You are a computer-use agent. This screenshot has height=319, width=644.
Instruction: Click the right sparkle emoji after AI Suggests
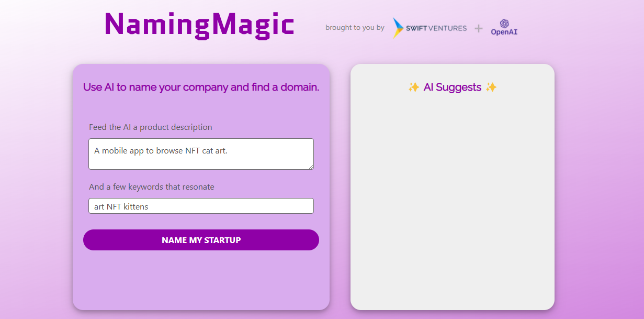point(491,87)
